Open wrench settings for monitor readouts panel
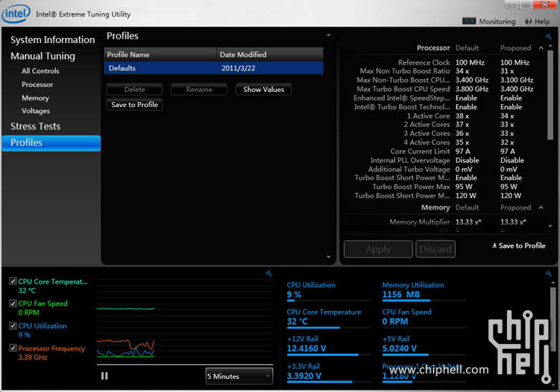 pos(549,274)
